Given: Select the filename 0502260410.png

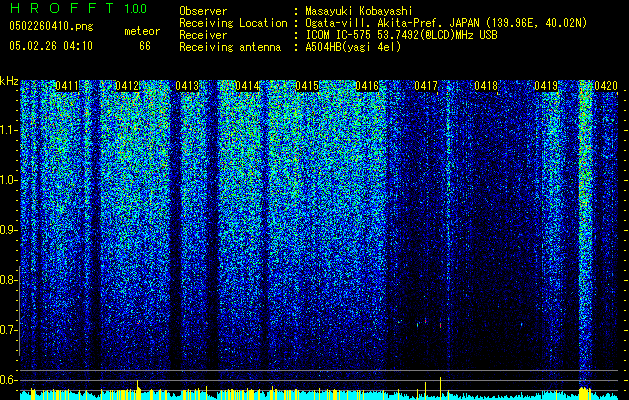Looking at the screenshot, I should [51, 26].
